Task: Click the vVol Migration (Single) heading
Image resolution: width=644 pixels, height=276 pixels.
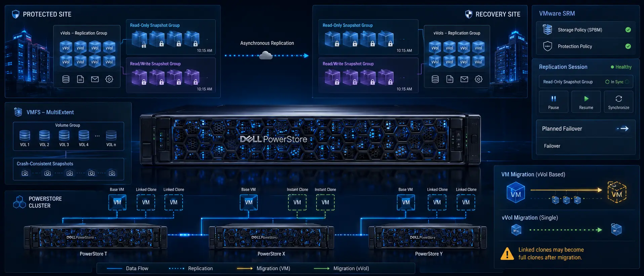Action: (530, 218)
